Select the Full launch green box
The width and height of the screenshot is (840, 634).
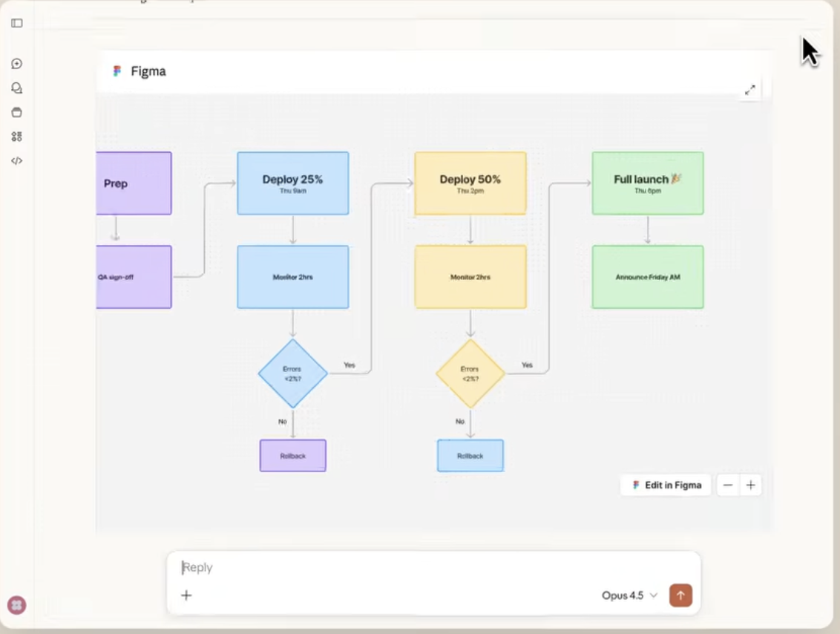point(648,183)
